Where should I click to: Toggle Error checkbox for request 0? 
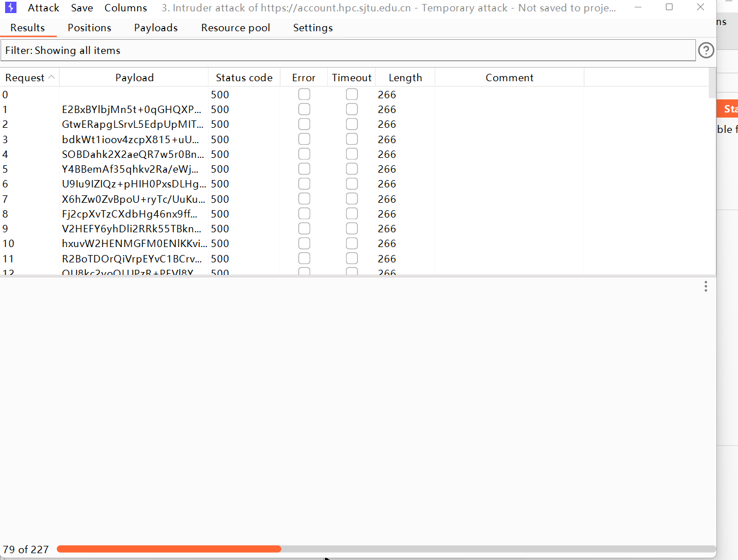(x=304, y=94)
